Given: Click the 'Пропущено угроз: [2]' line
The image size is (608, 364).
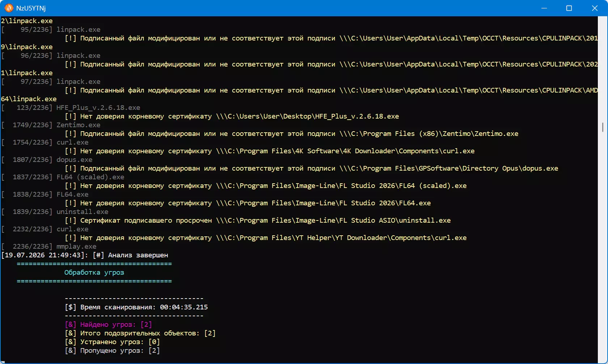Looking at the screenshot, I should click(113, 351).
